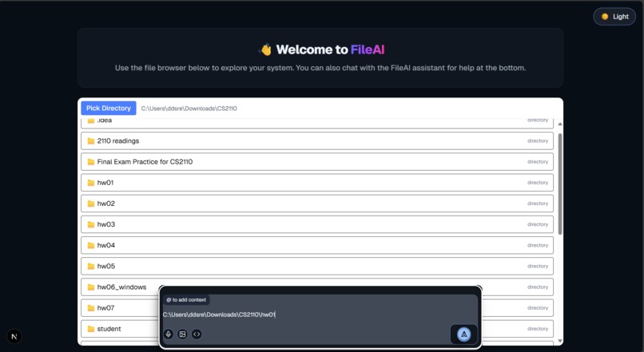Click the 'directory' label in the hw01 row
Image resolution: width=644 pixels, height=352 pixels.
[538, 183]
